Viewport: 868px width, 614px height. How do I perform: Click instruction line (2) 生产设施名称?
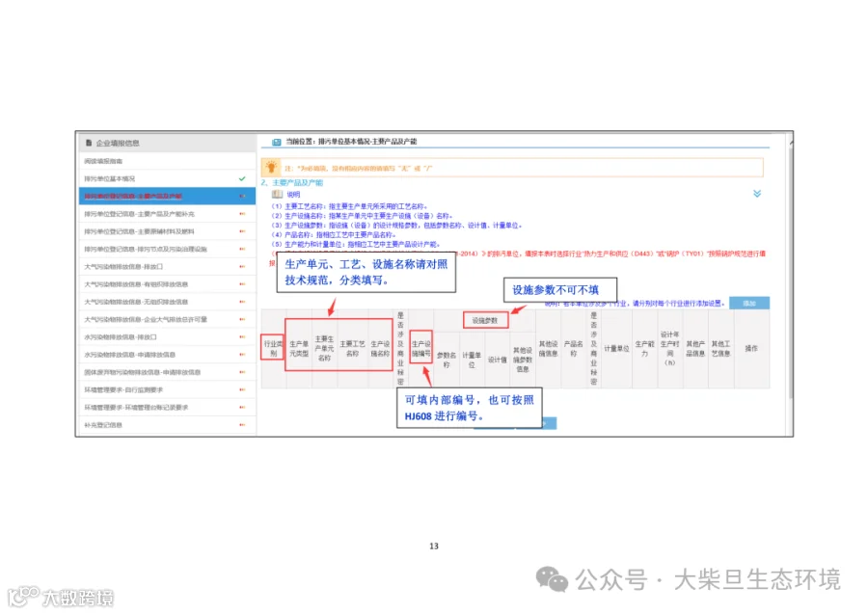362,216
